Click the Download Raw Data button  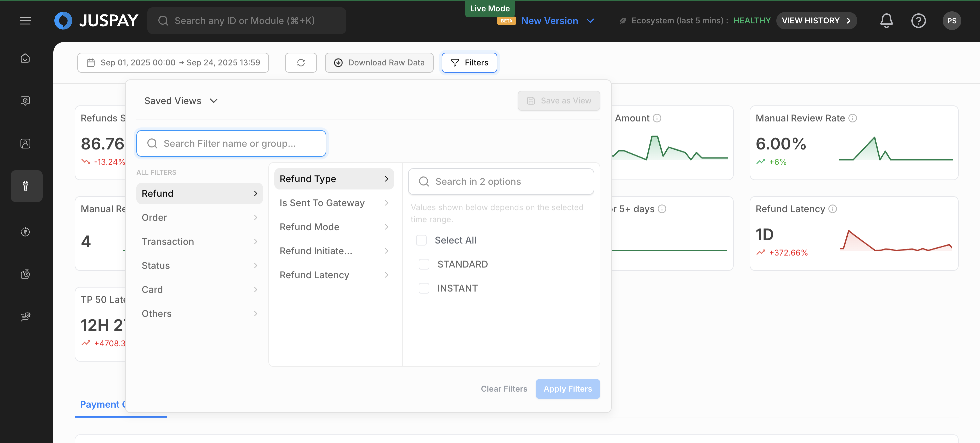click(x=379, y=62)
